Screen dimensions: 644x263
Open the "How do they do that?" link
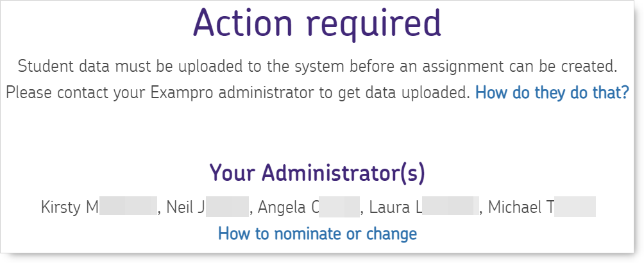tap(552, 93)
